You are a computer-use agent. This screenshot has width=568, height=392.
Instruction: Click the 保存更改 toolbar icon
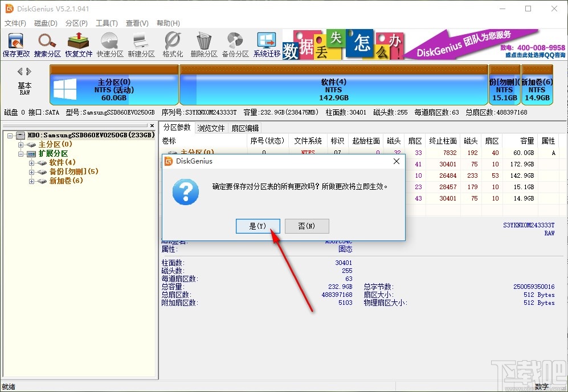(x=16, y=45)
